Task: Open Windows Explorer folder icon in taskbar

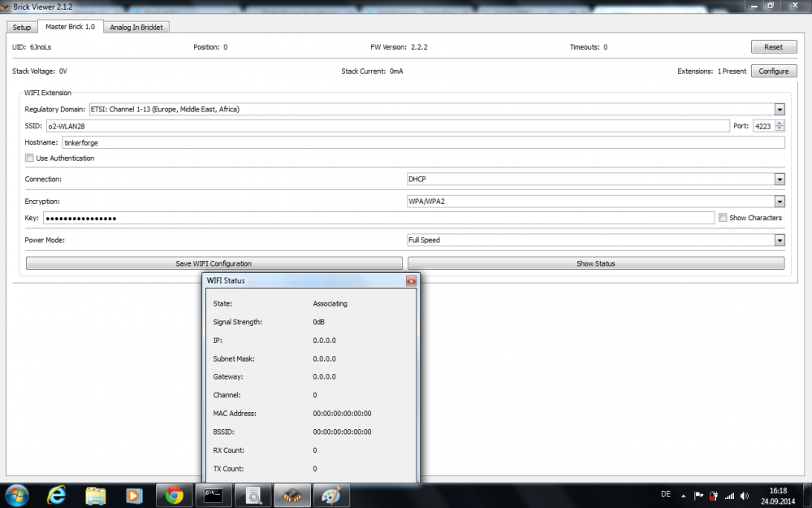Action: [x=96, y=494]
